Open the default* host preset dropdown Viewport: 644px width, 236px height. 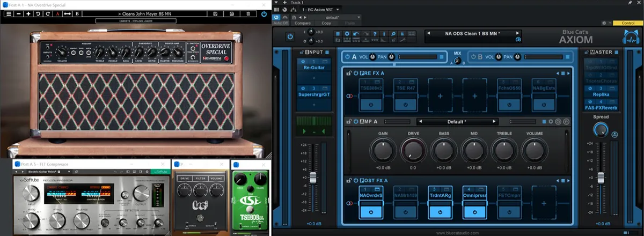click(x=335, y=17)
